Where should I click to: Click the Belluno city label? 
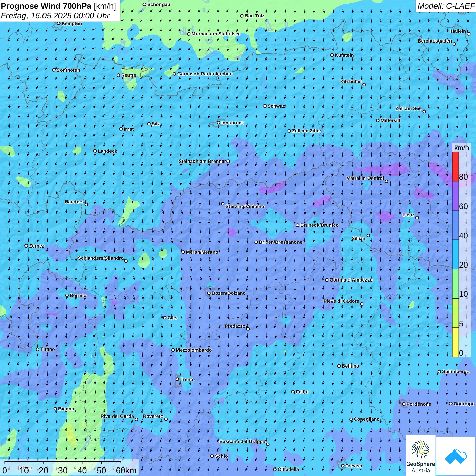350,366
